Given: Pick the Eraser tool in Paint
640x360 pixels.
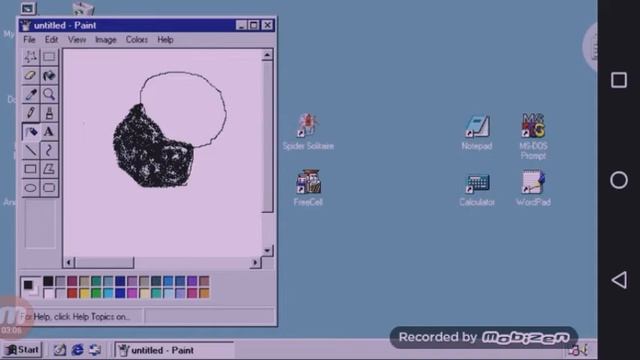Looking at the screenshot, I should coord(30,76).
